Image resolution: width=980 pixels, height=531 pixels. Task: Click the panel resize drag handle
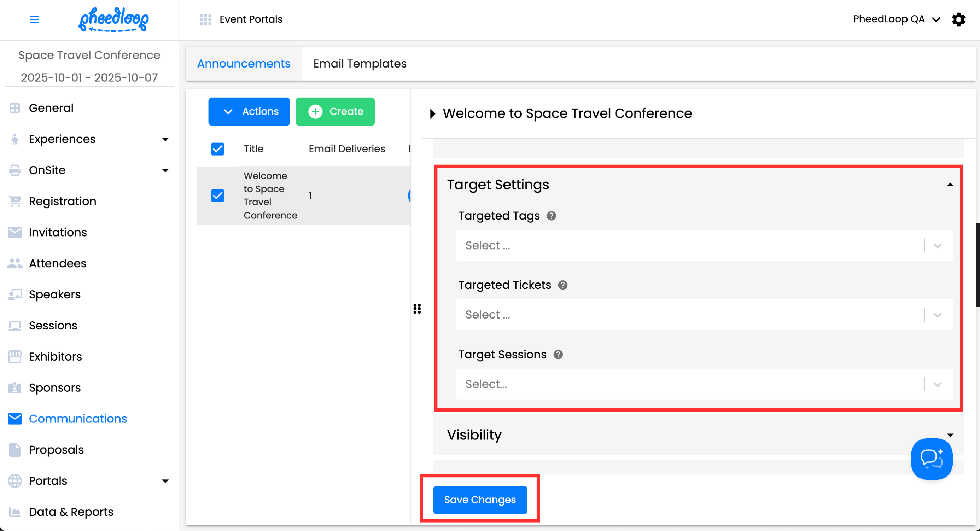coord(417,309)
